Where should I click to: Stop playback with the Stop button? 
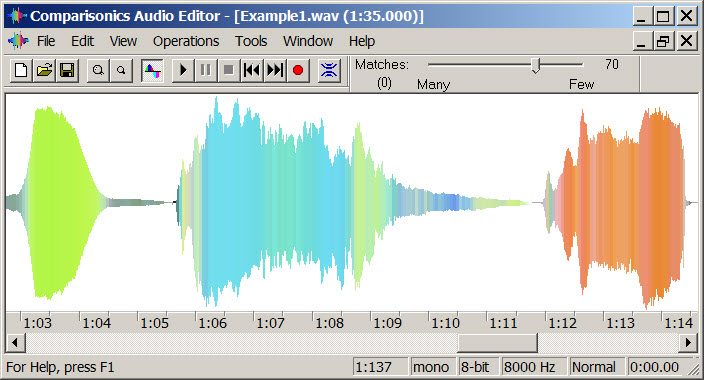click(x=229, y=71)
